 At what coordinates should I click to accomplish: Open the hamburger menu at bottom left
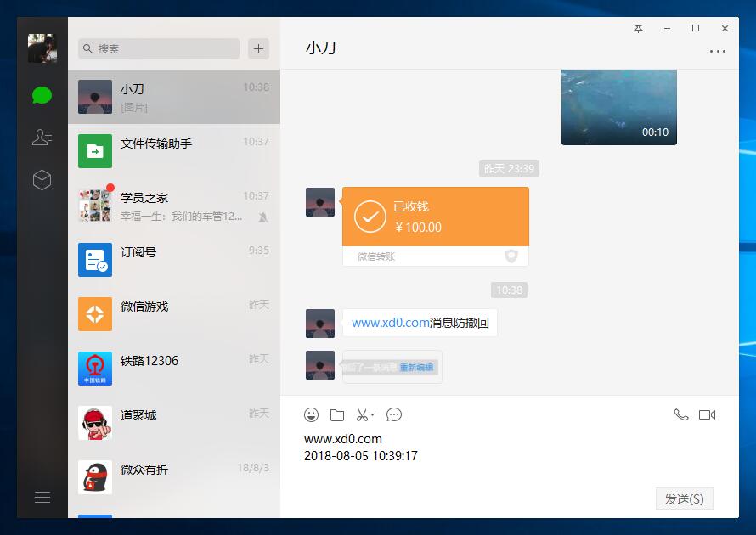point(42,498)
